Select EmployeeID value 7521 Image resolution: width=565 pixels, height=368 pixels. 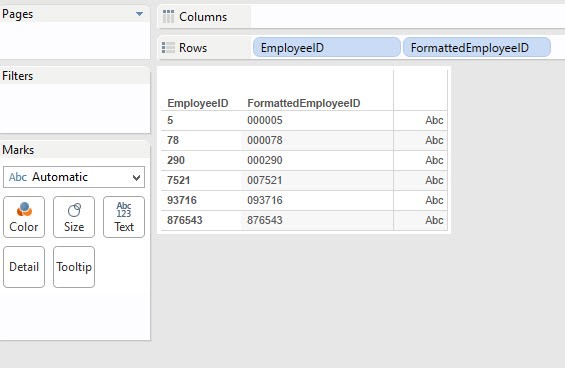tap(178, 180)
